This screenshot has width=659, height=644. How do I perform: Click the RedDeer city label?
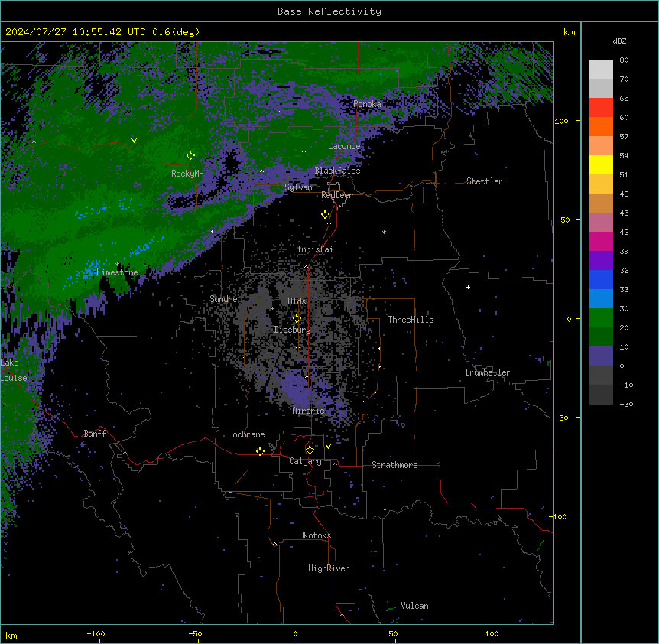336,195
